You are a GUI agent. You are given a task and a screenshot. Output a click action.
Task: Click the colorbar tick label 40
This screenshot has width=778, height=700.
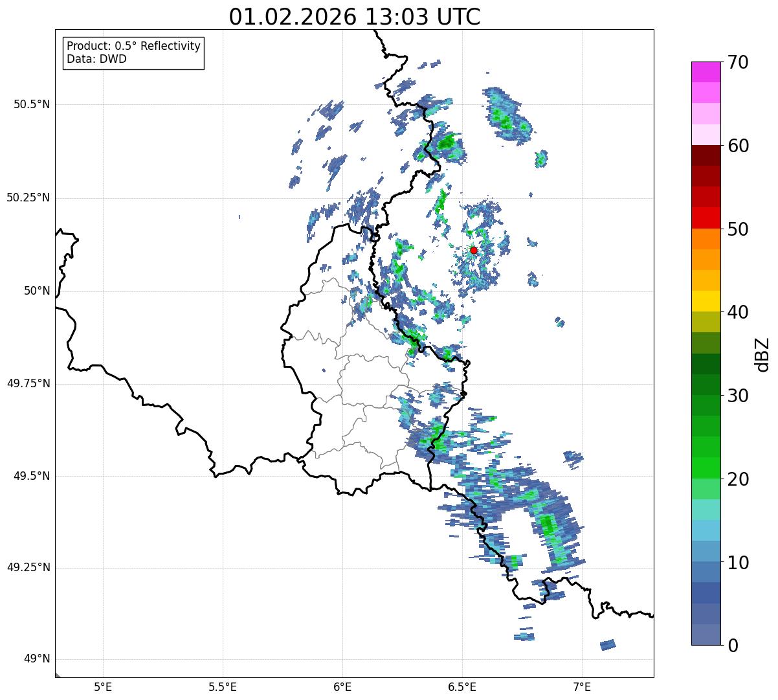pos(739,312)
